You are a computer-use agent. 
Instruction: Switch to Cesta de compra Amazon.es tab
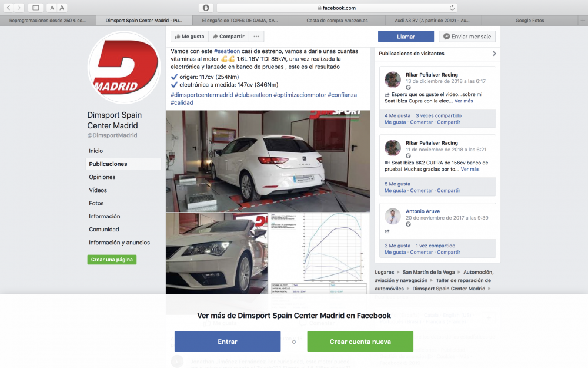(x=337, y=21)
